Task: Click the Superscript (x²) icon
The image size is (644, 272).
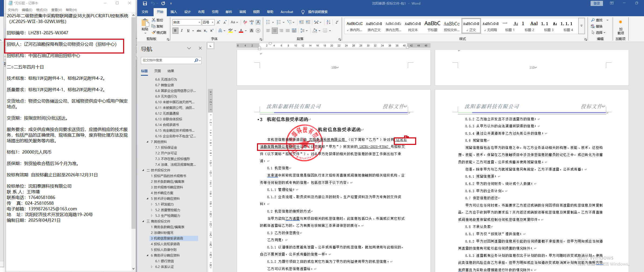Action: click(x=212, y=31)
